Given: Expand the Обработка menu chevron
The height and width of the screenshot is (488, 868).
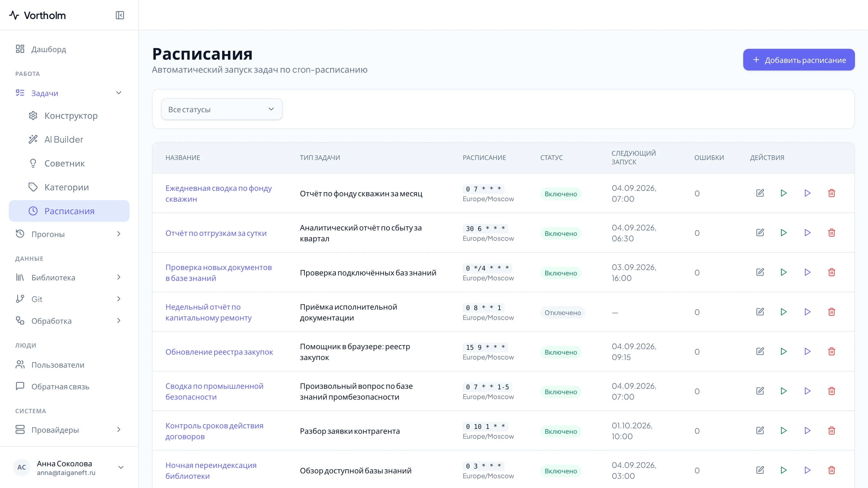Looking at the screenshot, I should tap(119, 321).
